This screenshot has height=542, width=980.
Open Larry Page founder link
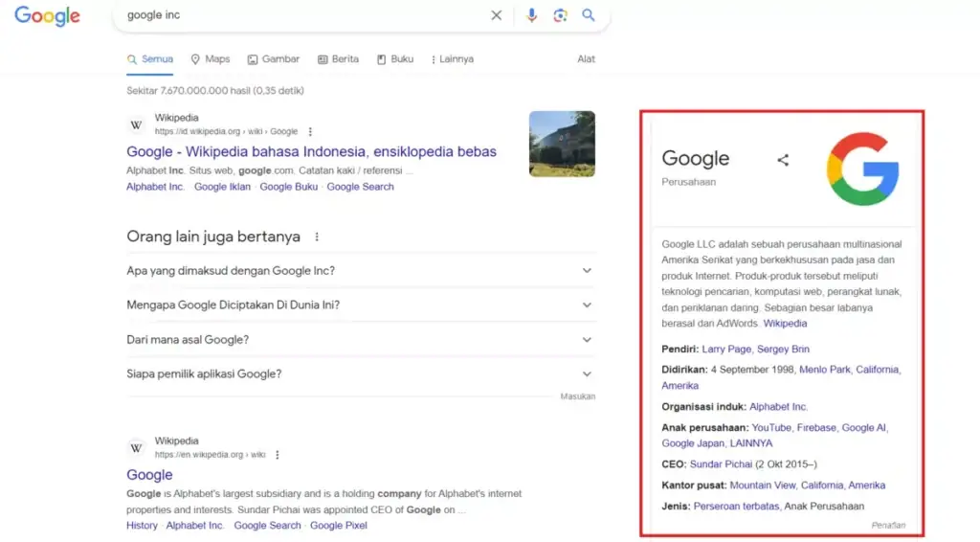726,349
